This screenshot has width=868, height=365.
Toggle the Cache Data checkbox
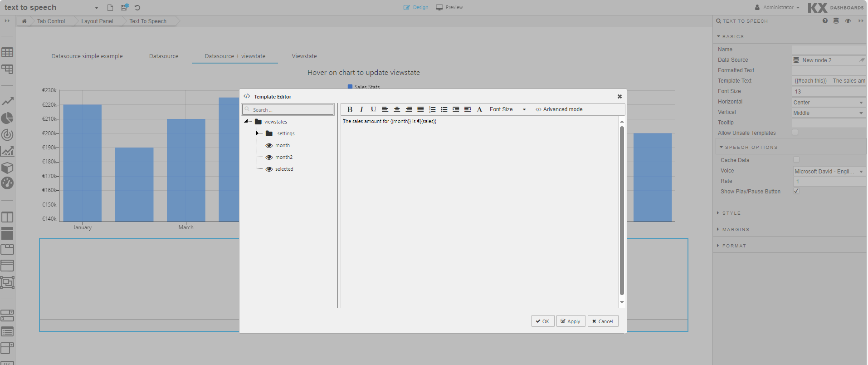[x=796, y=160]
